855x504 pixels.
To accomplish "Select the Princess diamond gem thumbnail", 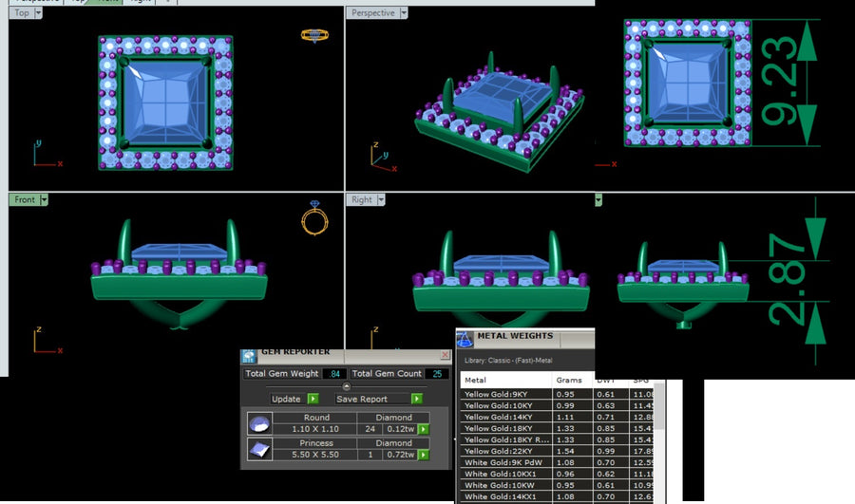I will (259, 449).
